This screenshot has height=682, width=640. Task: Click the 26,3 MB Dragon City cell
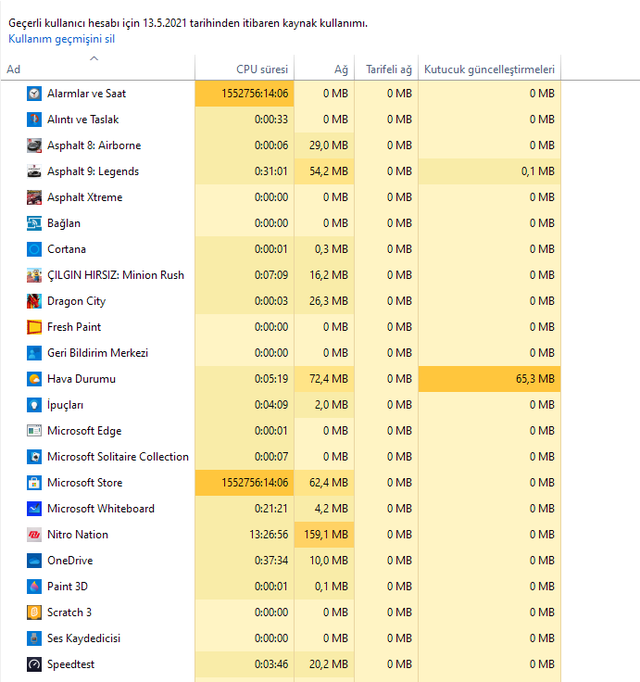325,301
